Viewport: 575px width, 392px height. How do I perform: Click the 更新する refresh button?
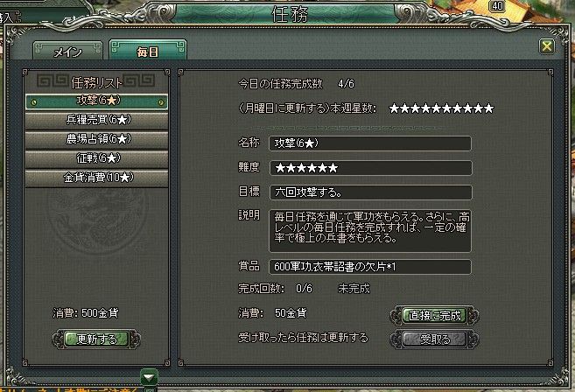[x=96, y=339]
